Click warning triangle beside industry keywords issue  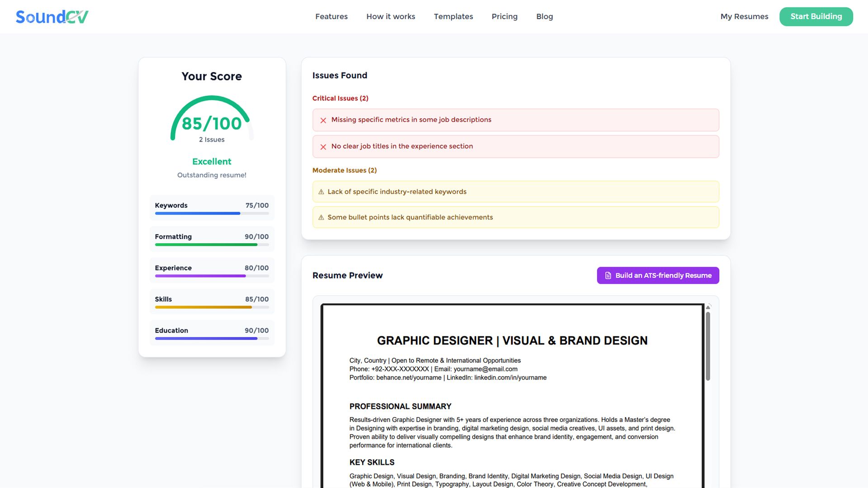coord(321,192)
